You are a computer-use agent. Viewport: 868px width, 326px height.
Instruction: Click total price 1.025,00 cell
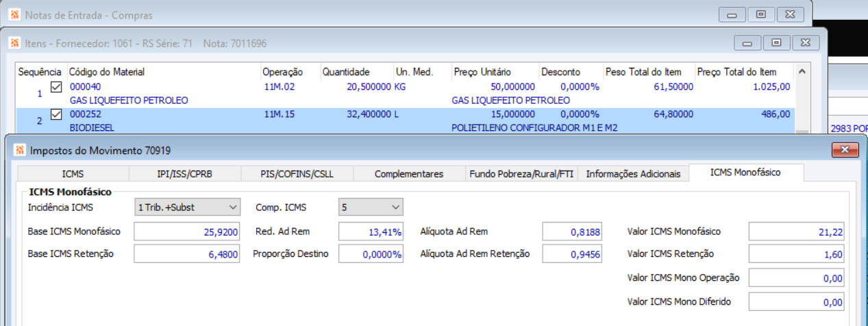[x=772, y=87]
